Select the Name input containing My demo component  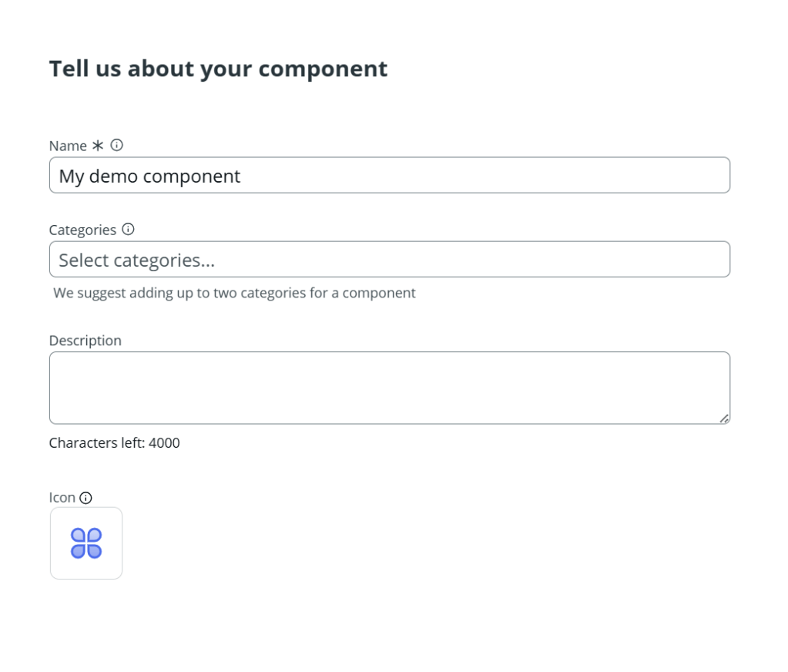(389, 175)
